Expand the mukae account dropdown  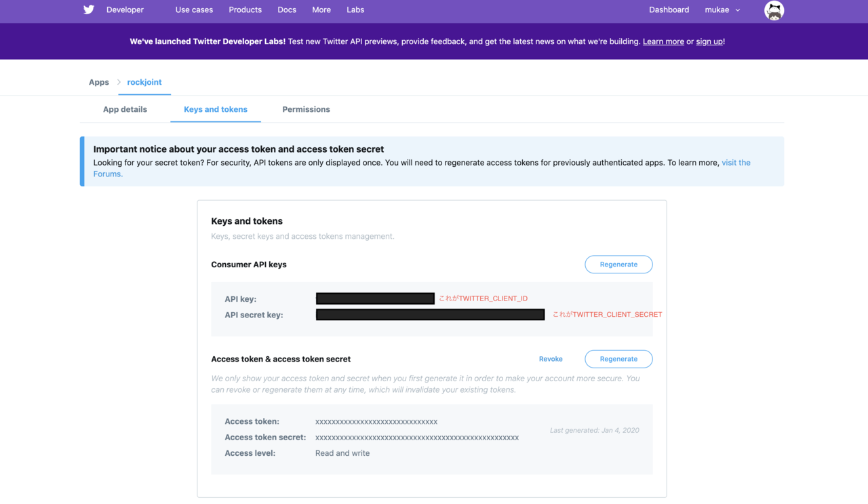tap(723, 10)
